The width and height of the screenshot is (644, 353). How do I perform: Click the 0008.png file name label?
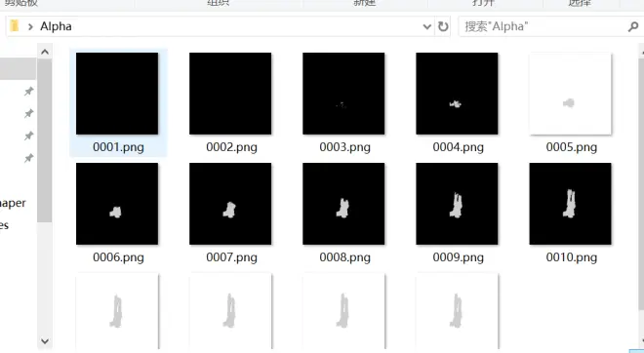[345, 257]
